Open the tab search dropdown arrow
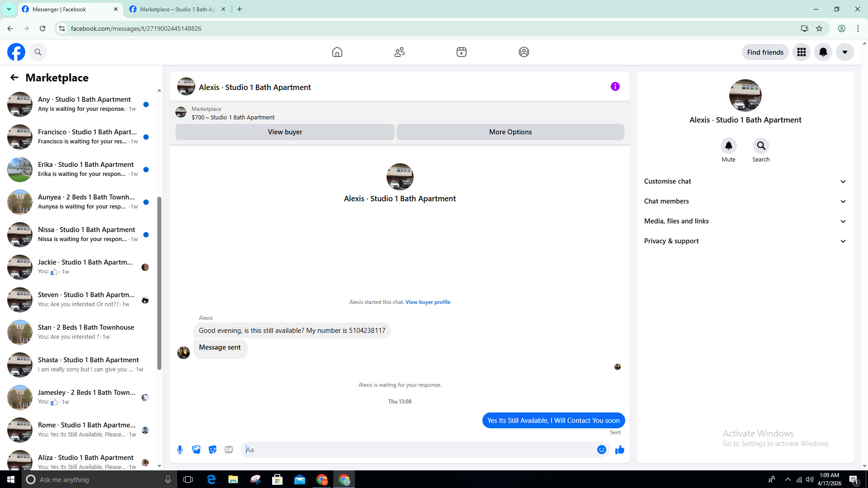The image size is (868, 488). click(9, 9)
